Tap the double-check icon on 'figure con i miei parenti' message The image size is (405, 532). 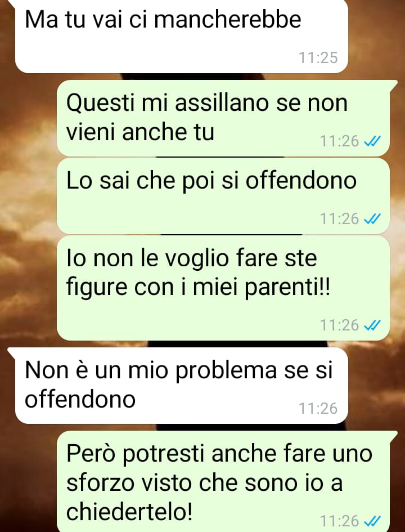click(372, 325)
